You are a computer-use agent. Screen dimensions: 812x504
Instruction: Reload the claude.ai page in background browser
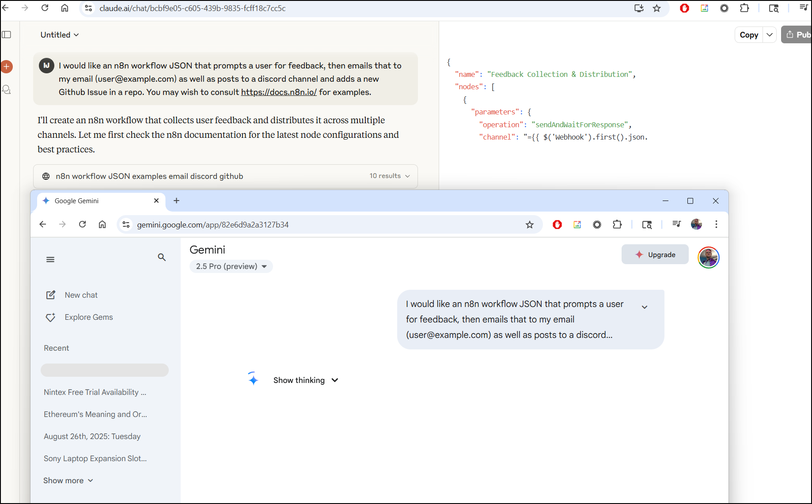(x=45, y=8)
